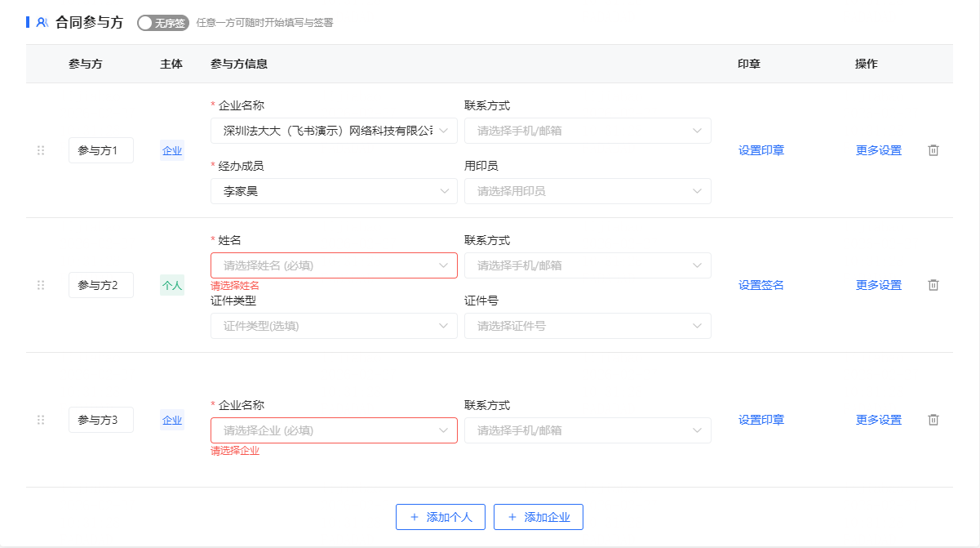The width and height of the screenshot is (980, 548).
Task: Click drag handle icon of 参与方2
Action: [41, 285]
